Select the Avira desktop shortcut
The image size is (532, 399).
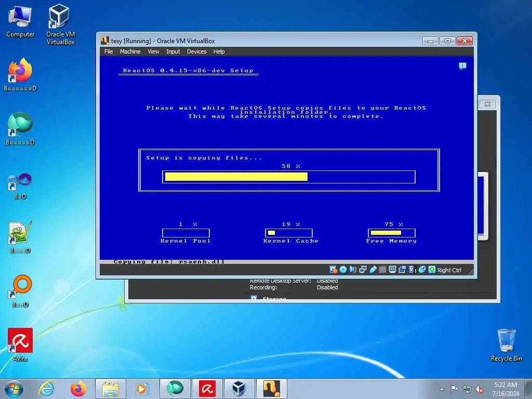coord(20,345)
